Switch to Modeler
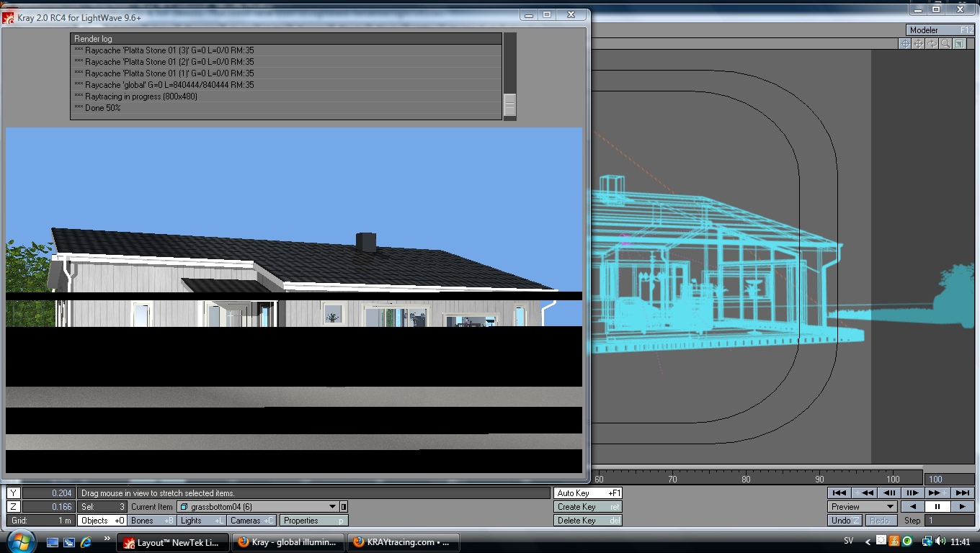The height and width of the screenshot is (553, 980). click(940, 30)
